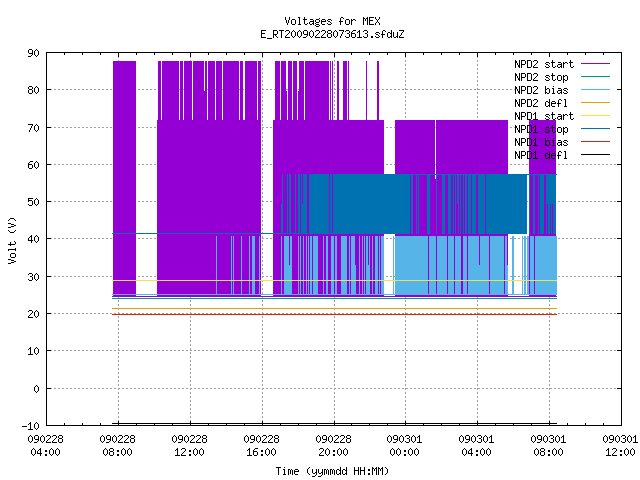640x480 pixels.
Task: Select the filename E_RT20090228073613.sfduZ subtitle
Action: tap(332, 34)
